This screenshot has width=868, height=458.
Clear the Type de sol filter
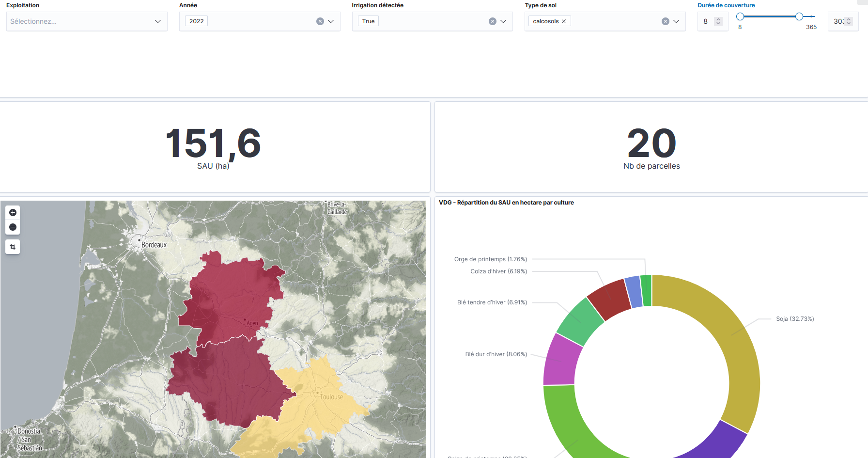[x=665, y=21]
